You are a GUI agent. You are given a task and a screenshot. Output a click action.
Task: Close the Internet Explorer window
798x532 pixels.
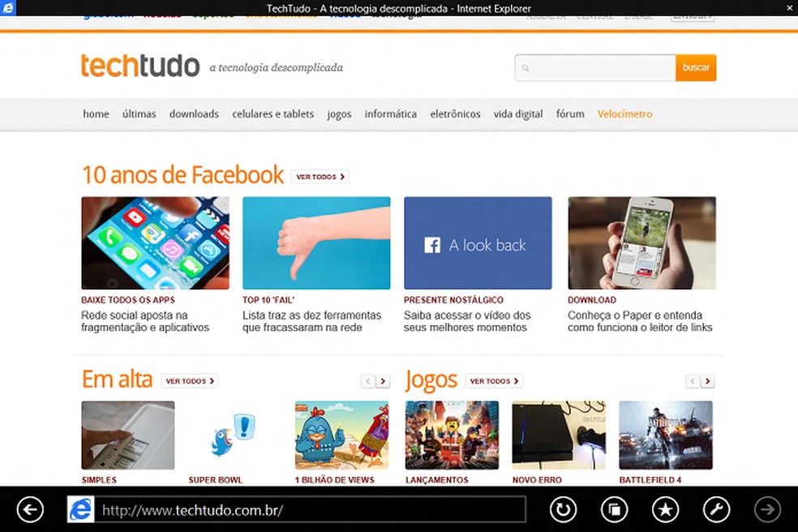tap(789, 7)
